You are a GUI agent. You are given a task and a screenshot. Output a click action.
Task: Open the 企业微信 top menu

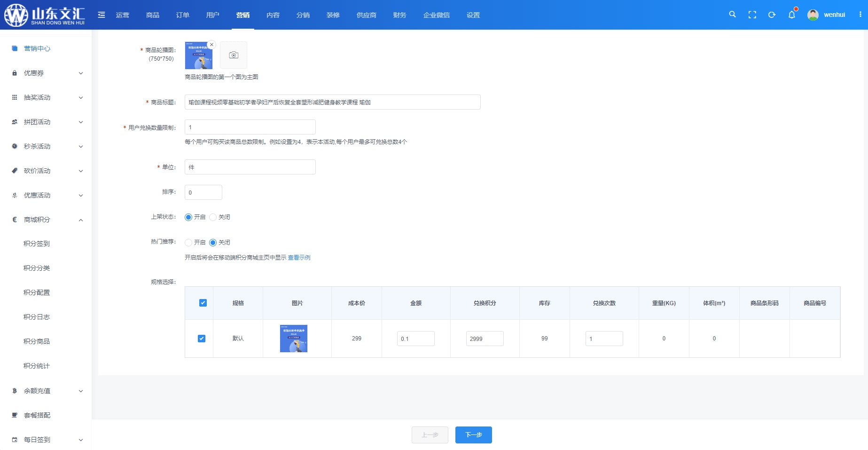[437, 15]
